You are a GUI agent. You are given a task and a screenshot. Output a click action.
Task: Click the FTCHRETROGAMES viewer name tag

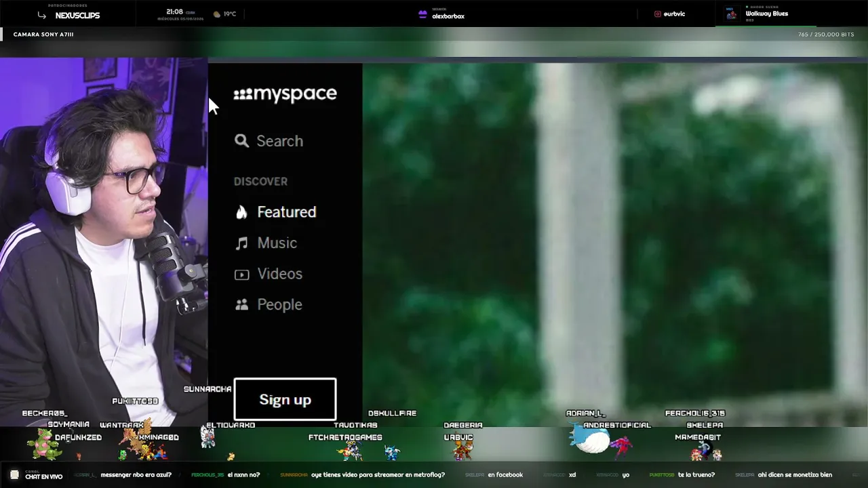345,438
